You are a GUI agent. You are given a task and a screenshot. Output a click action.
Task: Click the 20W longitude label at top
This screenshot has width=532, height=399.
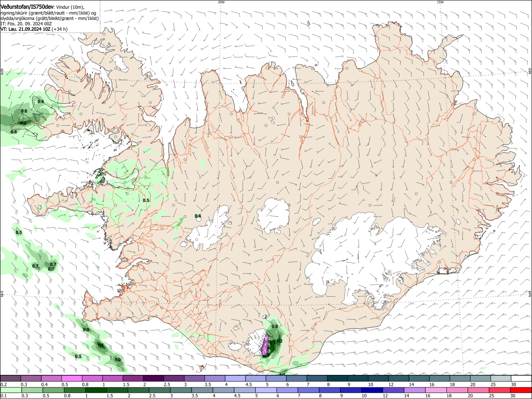[221, 2]
